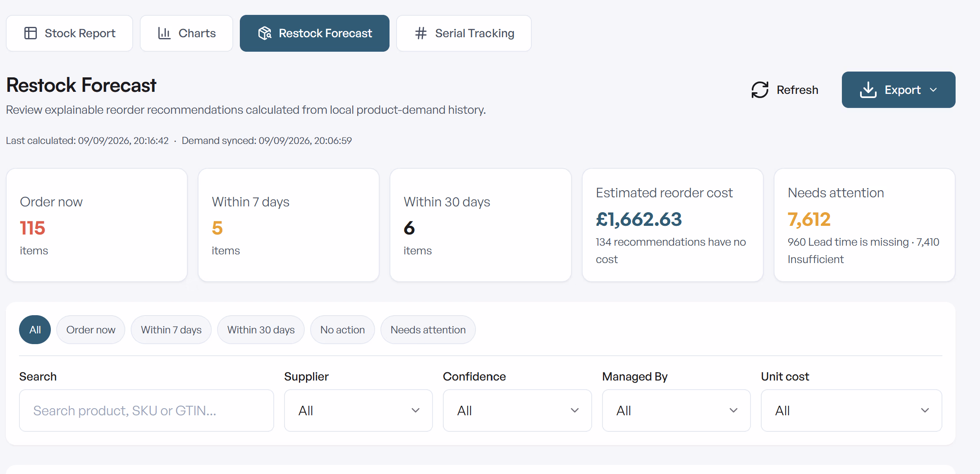Open the Stock Report tab
Image resolution: width=980 pixels, height=474 pixels.
[x=69, y=33]
